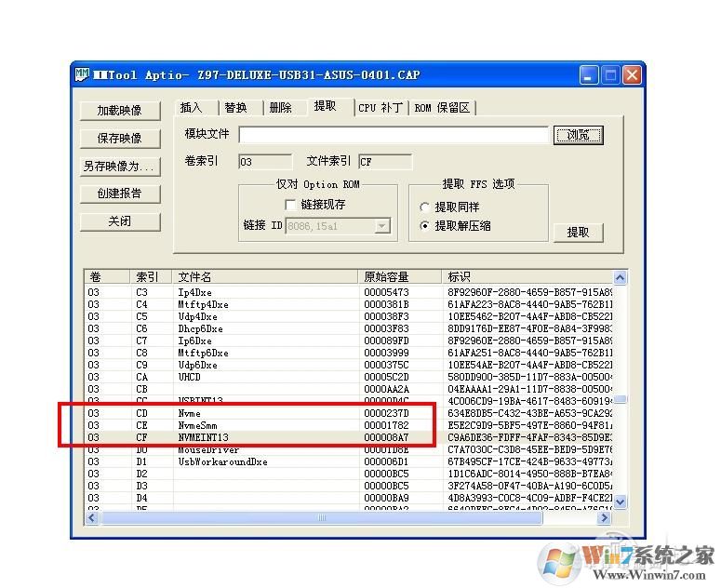Screen dimensions: 721x588
Task: Click the 模块文件 input field
Action: click(394, 135)
